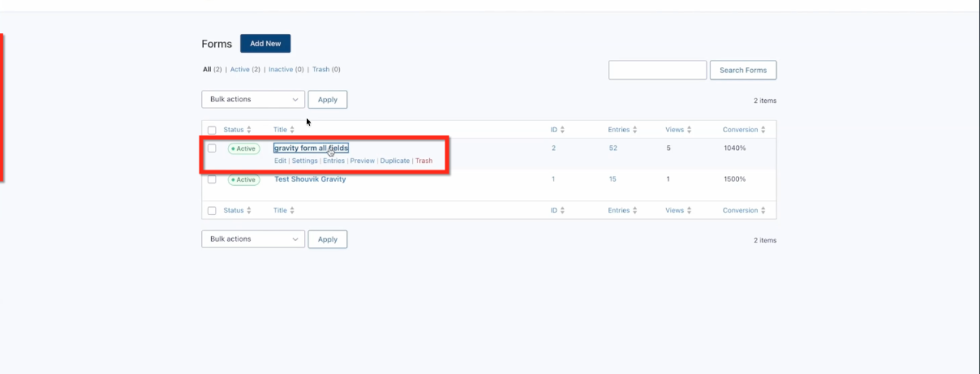Image resolution: width=980 pixels, height=374 pixels.
Task: Toggle Active status pill of first form
Action: [244, 149]
